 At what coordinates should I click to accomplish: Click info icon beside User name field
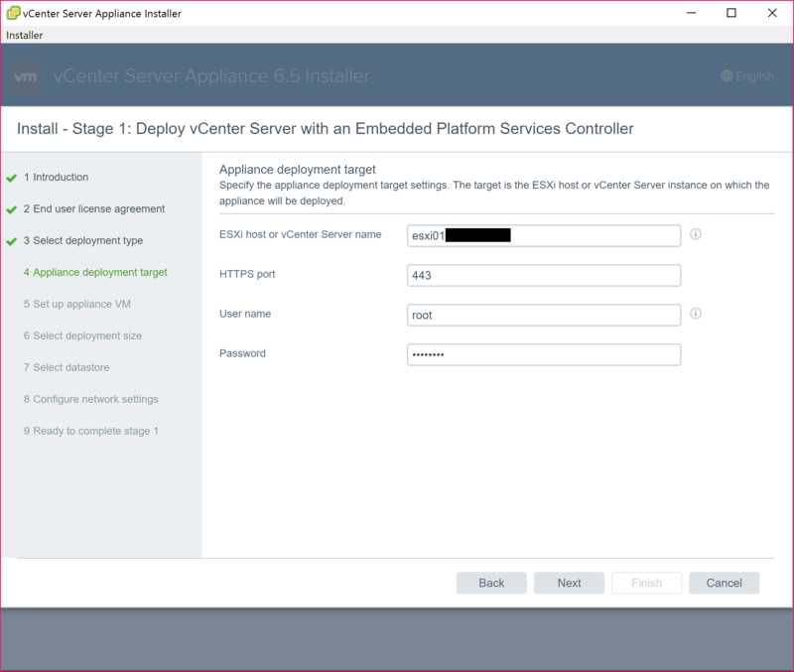point(696,314)
